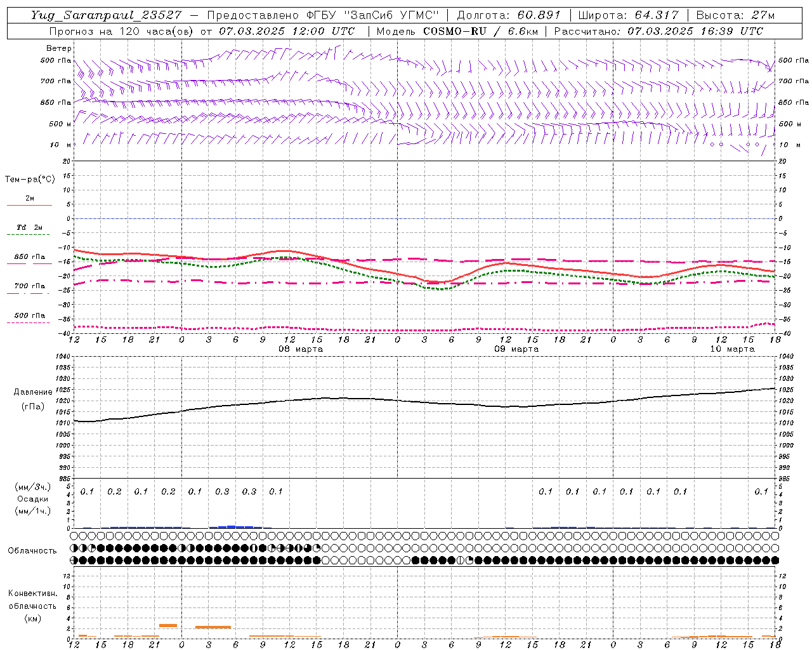Click the '700 гПа' entry in temperature legend
Image resolution: width=812 pixels, height=650 pixels.
point(30,286)
